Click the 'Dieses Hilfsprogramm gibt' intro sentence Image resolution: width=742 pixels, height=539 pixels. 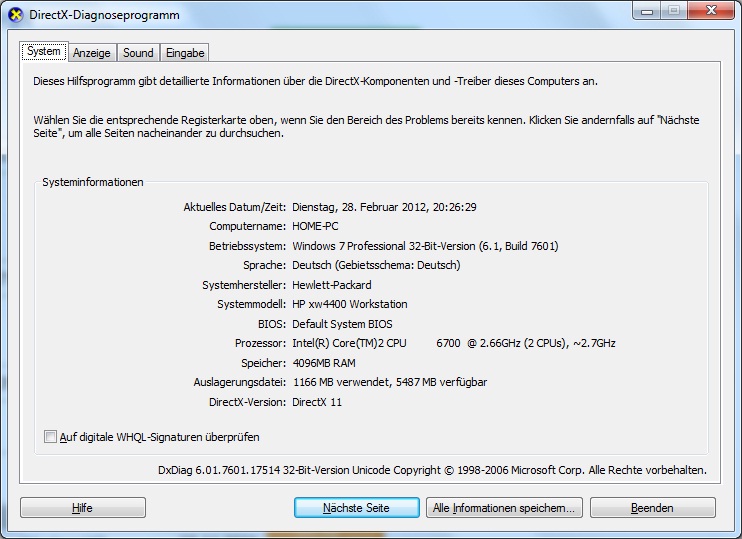coord(315,81)
